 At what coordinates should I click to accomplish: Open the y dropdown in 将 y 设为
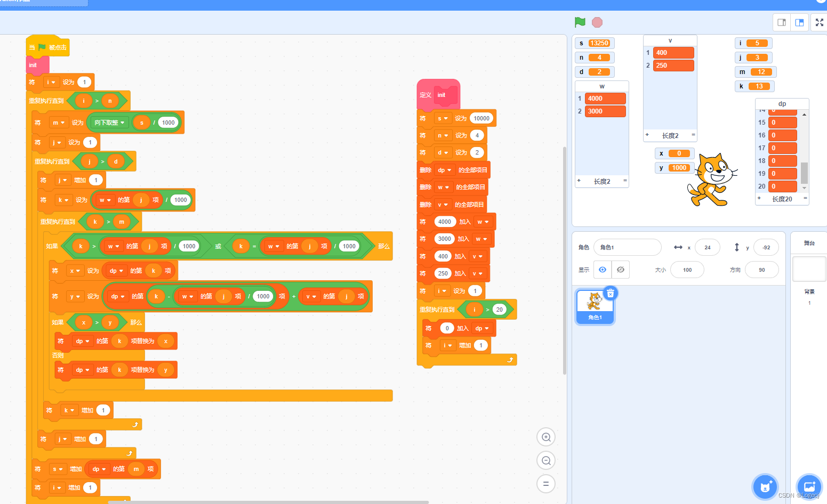coord(75,296)
